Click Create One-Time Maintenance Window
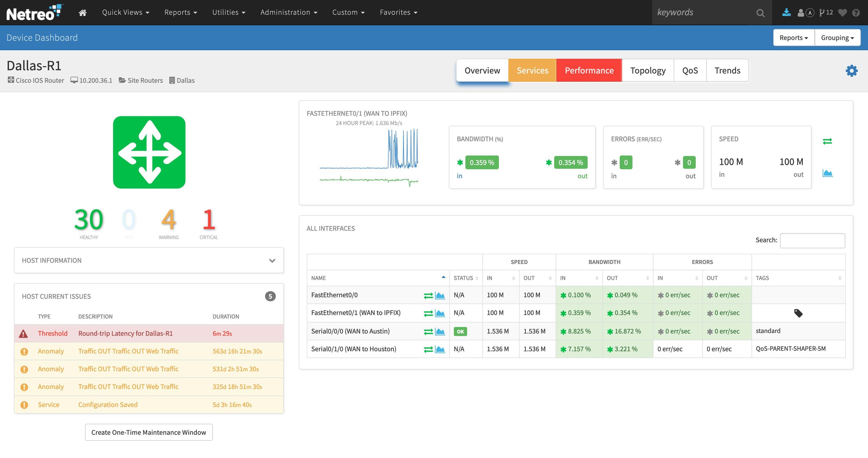Screen dimensions: 868x458 149,432
